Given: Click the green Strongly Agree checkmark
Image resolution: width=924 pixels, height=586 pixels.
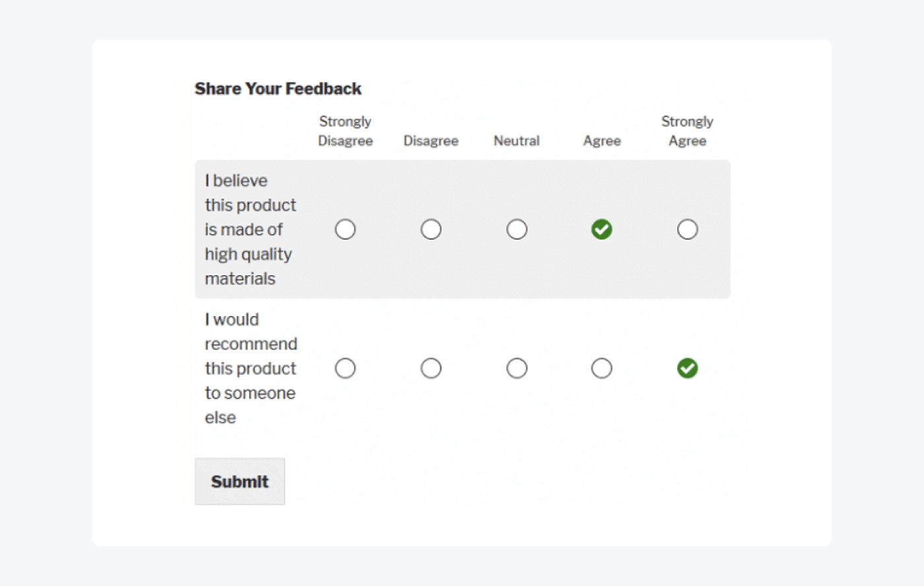Looking at the screenshot, I should (x=687, y=368).
